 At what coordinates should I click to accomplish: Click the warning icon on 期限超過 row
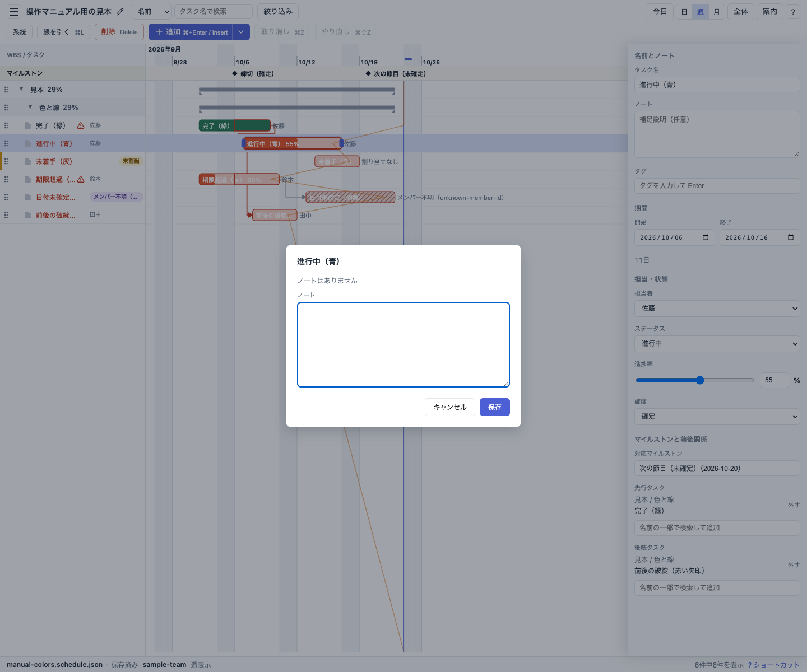[81, 179]
